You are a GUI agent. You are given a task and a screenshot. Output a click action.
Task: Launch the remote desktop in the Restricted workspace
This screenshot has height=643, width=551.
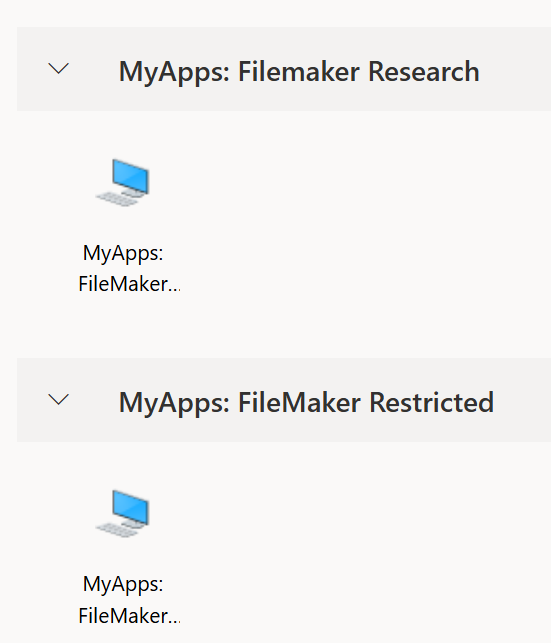point(123,513)
